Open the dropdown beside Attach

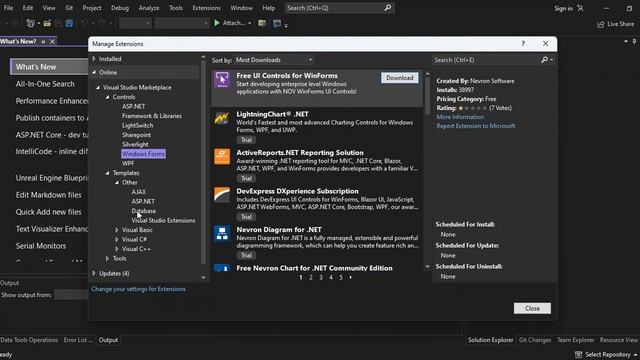click(x=249, y=23)
